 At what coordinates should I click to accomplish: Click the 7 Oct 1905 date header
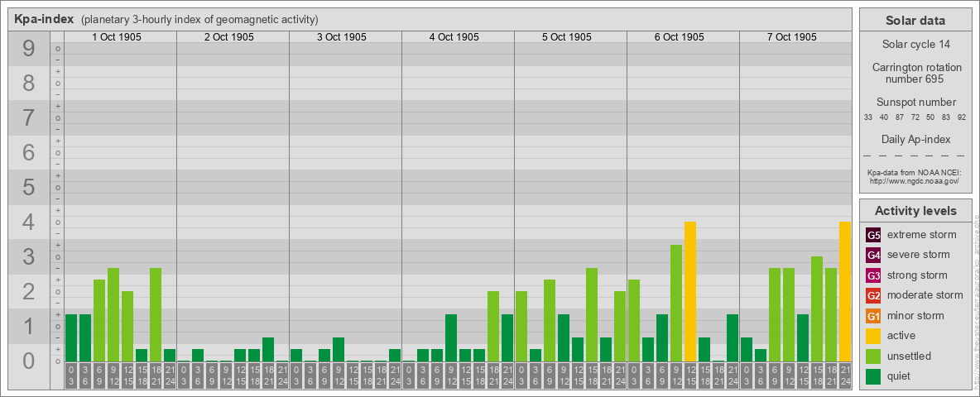[792, 37]
